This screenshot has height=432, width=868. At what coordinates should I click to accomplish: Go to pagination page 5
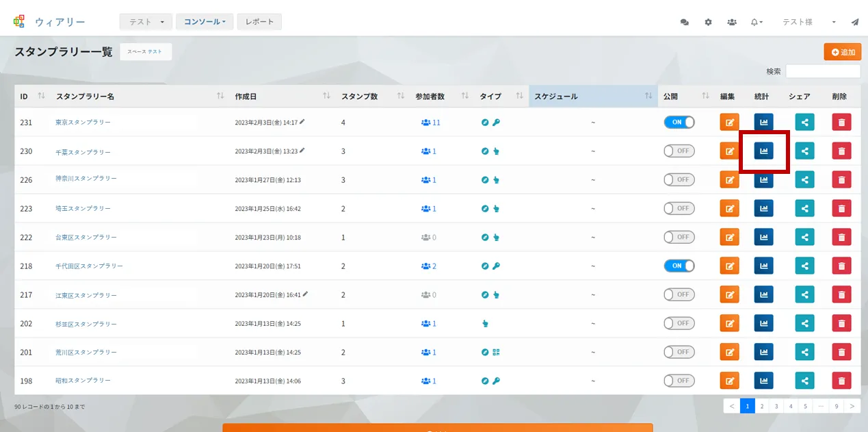[x=806, y=406]
